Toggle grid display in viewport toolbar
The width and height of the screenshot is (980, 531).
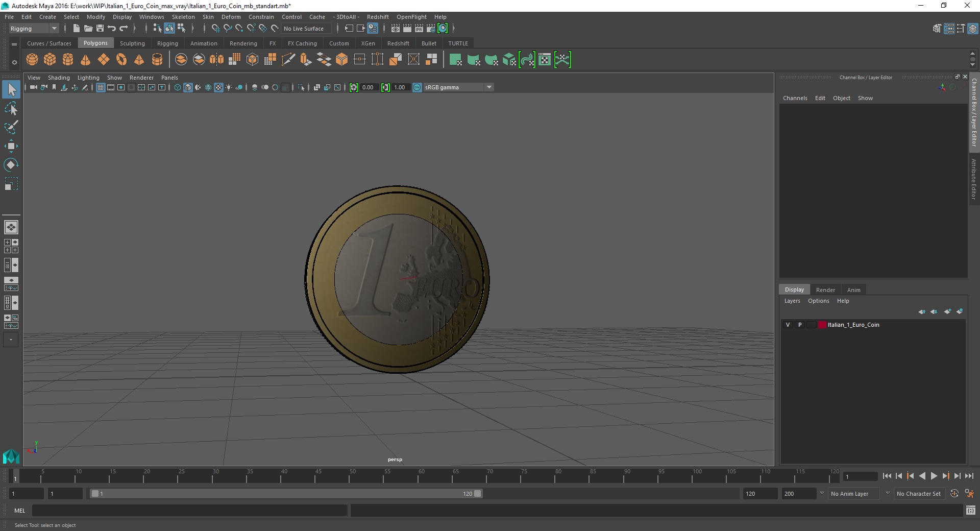click(101, 87)
